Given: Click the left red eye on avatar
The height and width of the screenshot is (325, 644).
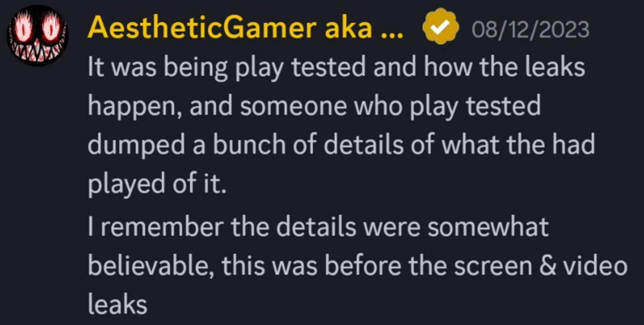Looking at the screenshot, I should pos(24,31).
